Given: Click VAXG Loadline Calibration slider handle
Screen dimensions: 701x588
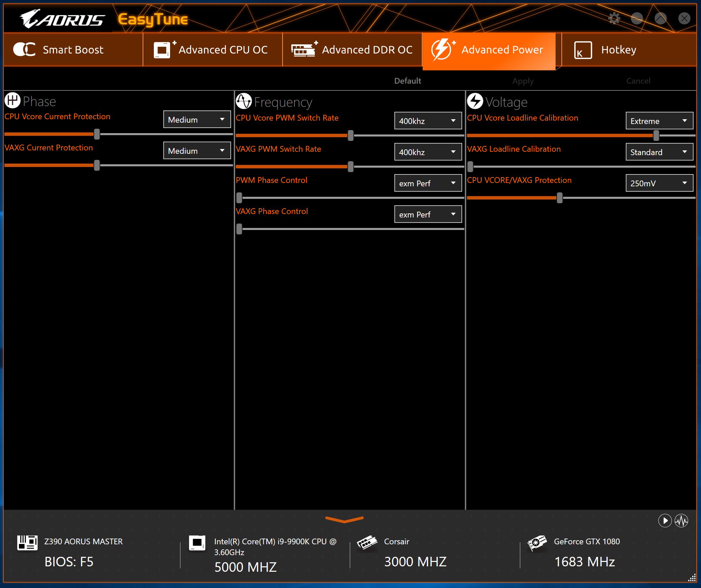Looking at the screenshot, I should coord(470,167).
